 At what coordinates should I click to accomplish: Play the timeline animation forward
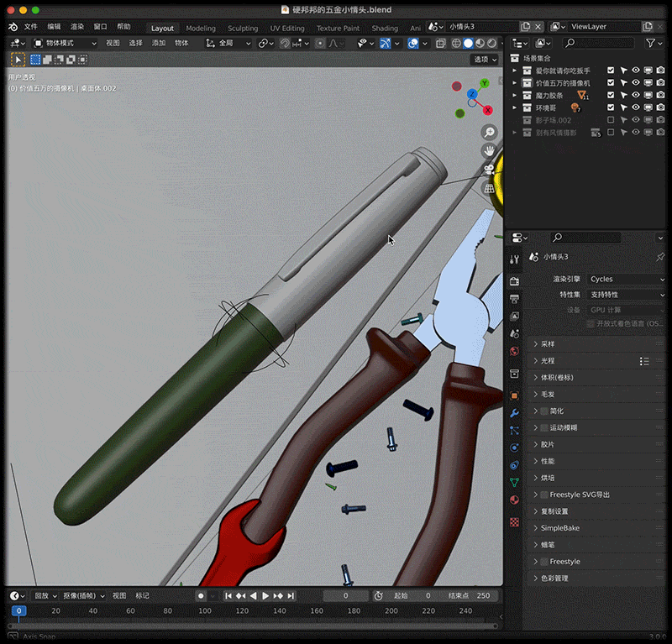[x=265, y=596]
